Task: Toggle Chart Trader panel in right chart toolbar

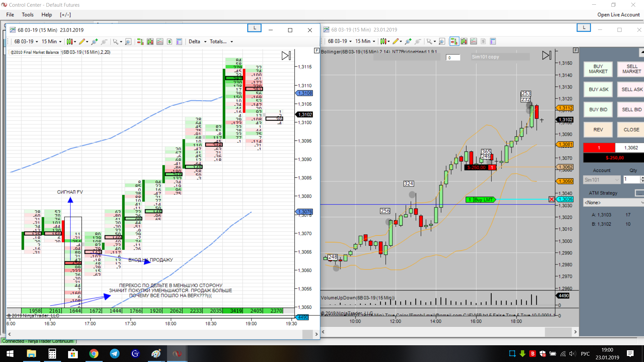Action: pyautogui.click(x=454, y=42)
